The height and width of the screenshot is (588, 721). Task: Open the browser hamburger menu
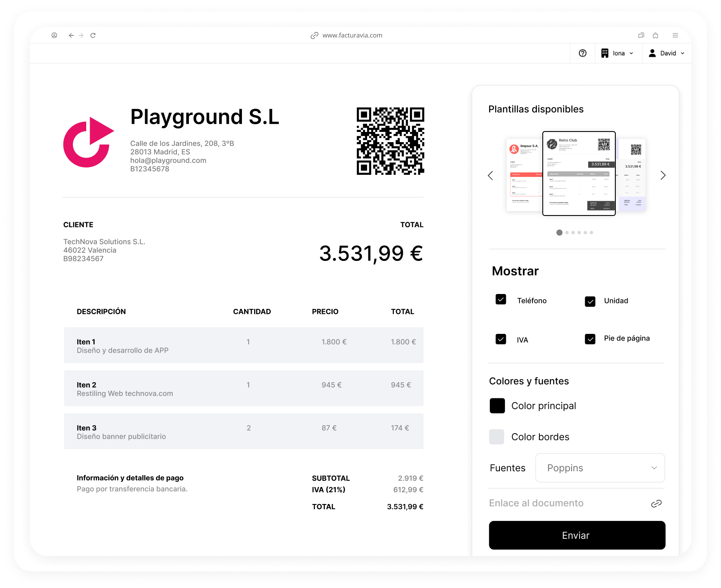[x=675, y=35]
